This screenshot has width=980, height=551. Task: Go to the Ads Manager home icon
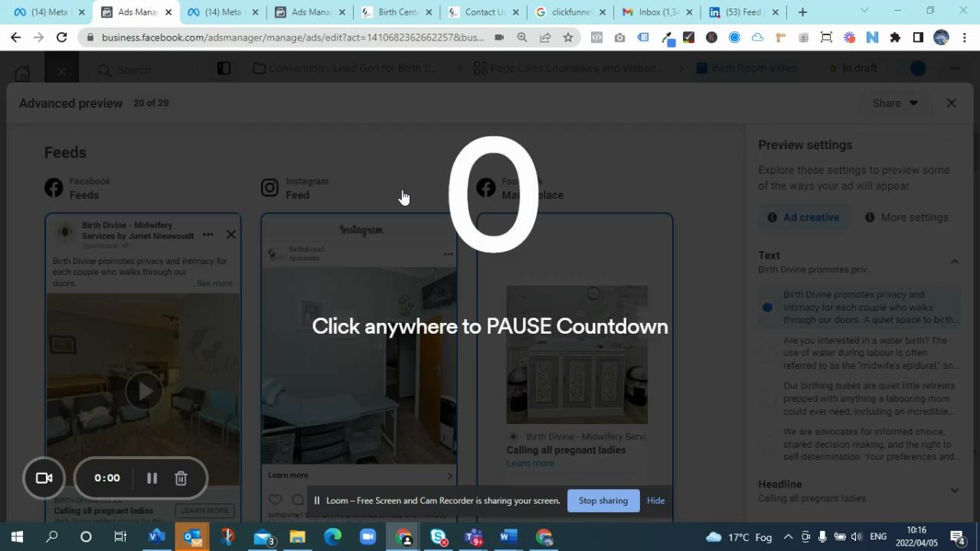[x=22, y=72]
